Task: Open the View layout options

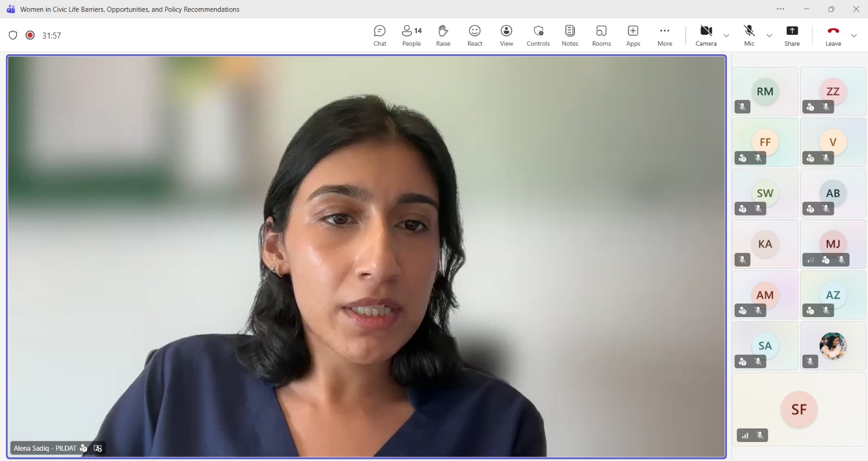Action: coord(506,35)
